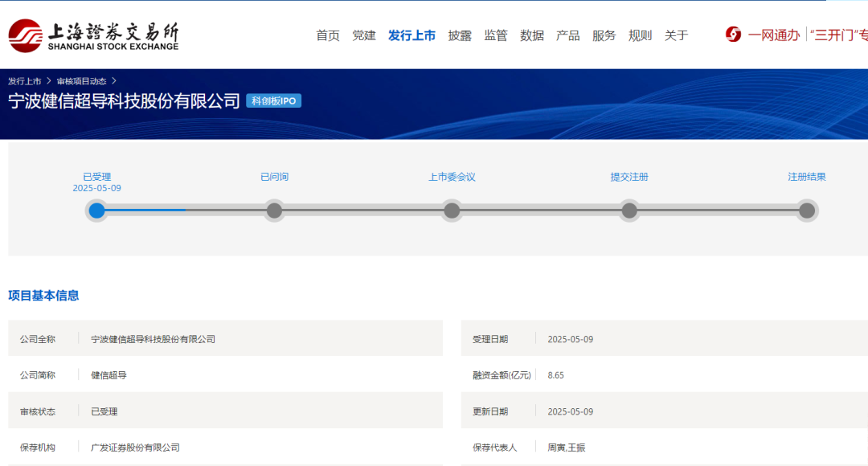868x466 pixels.
Task: Click the 提交注册 progress step dot
Action: coord(629,211)
